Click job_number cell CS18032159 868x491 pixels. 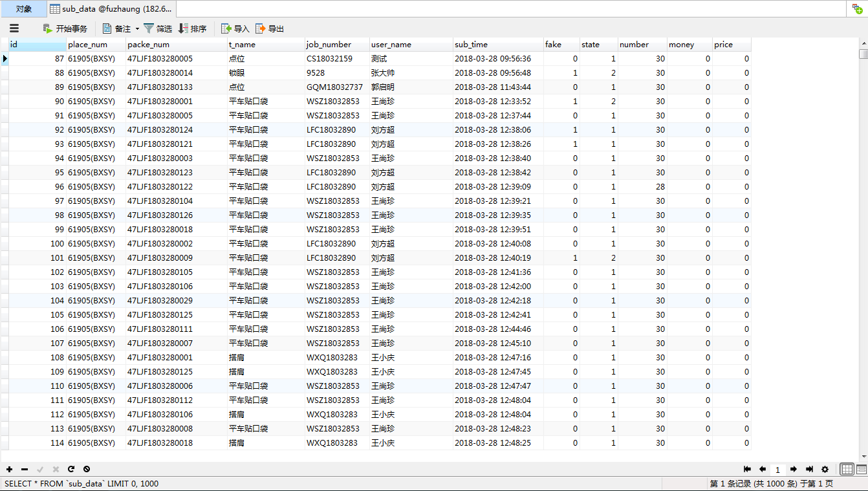[x=337, y=59]
